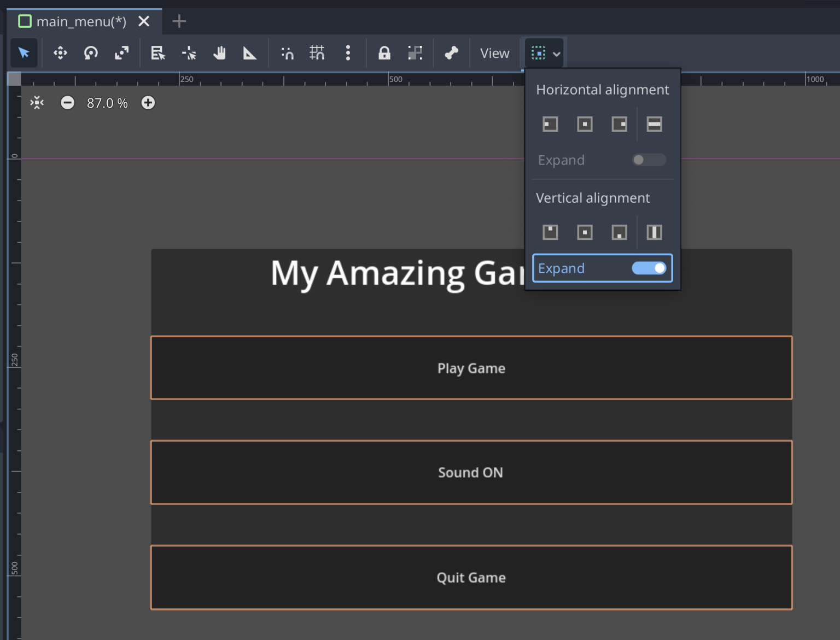Enable smart snapping with the magnet icon
This screenshot has height=640, width=840.
[287, 53]
